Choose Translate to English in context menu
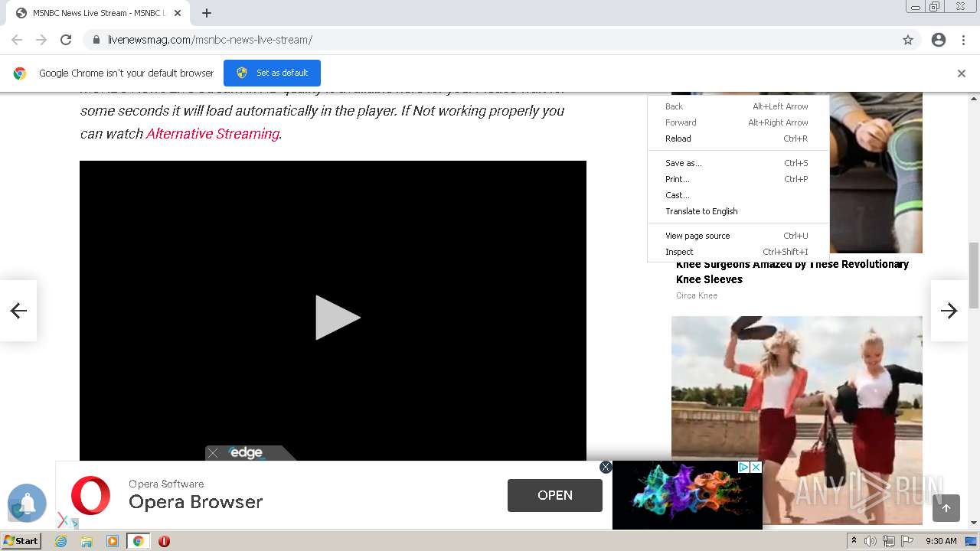980x551 pixels. [x=737, y=211]
